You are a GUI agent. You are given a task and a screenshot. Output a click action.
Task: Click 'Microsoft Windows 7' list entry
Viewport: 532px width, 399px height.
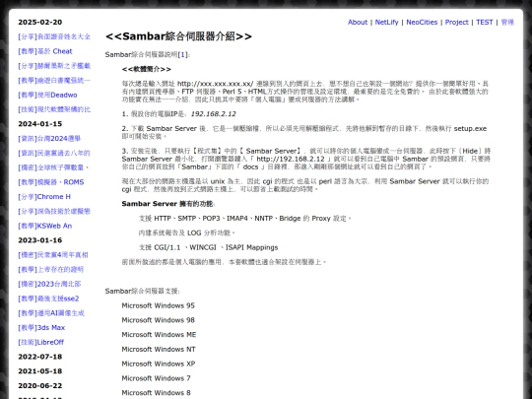coord(156,378)
